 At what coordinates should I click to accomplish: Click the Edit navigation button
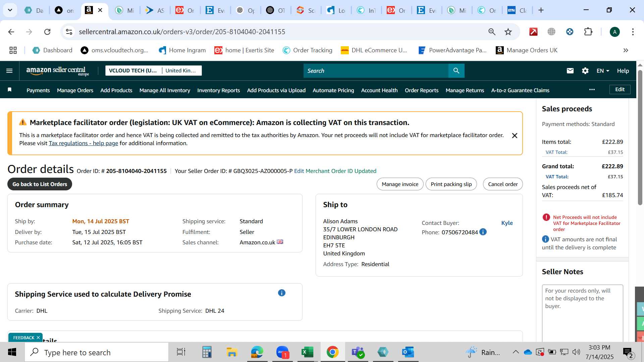(620, 89)
